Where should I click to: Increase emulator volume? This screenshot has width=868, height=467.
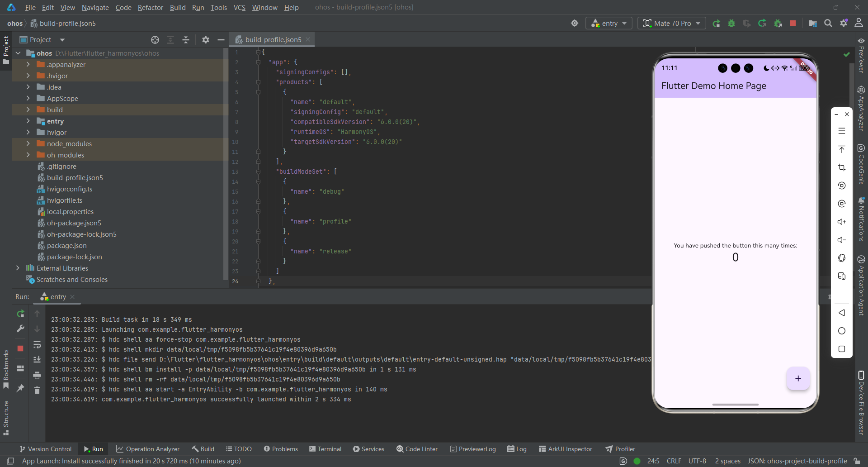point(842,222)
